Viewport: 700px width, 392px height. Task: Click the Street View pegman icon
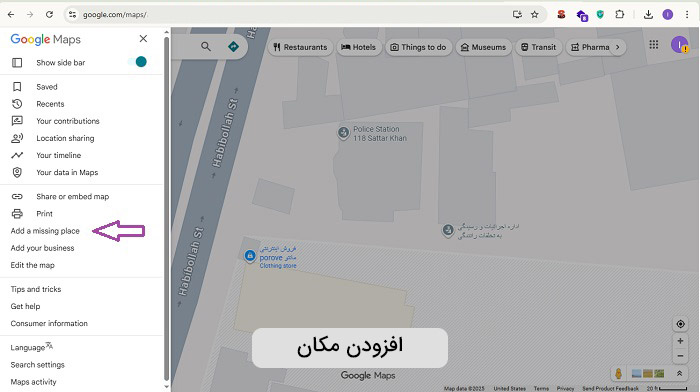(618, 373)
